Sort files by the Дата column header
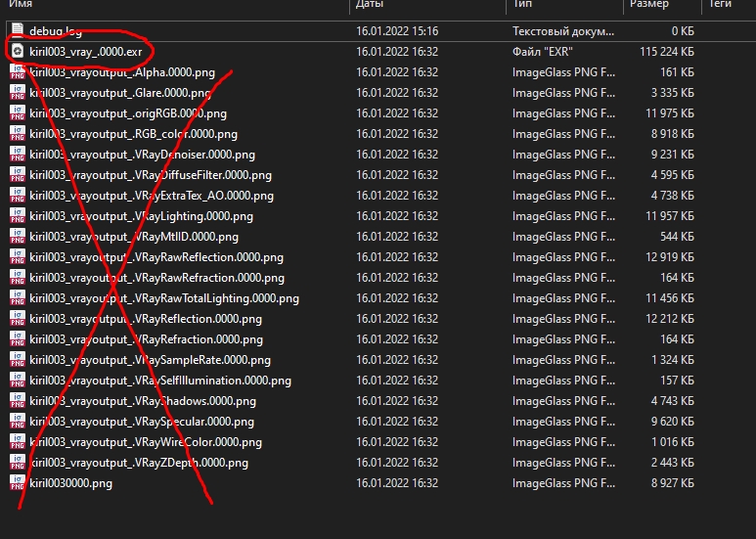 point(370,5)
